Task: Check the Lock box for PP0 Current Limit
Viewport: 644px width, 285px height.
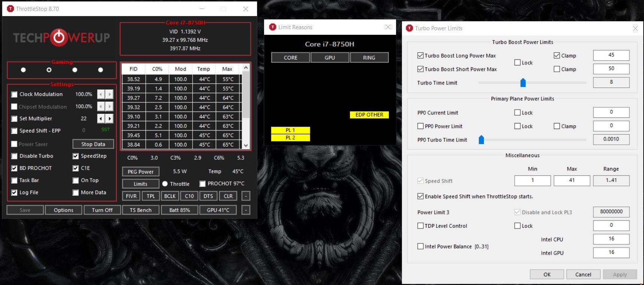Action: click(517, 113)
